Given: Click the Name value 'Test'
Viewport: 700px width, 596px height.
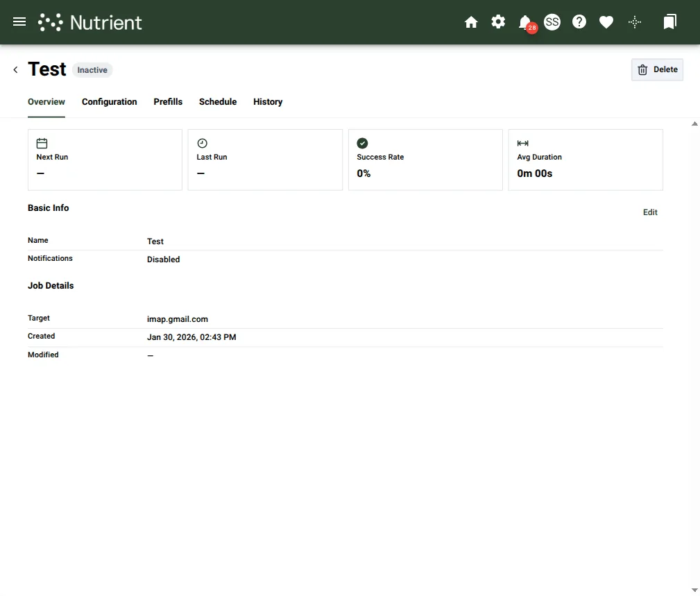Looking at the screenshot, I should click(x=155, y=241).
